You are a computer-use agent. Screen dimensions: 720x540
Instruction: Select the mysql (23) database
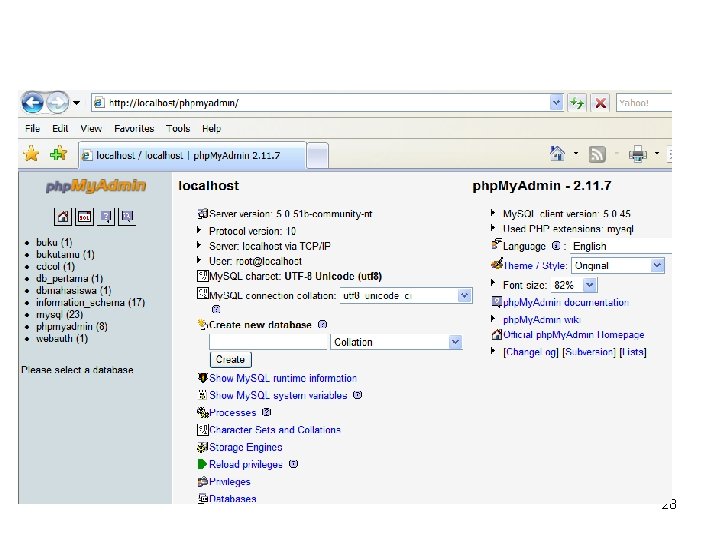(x=60, y=315)
